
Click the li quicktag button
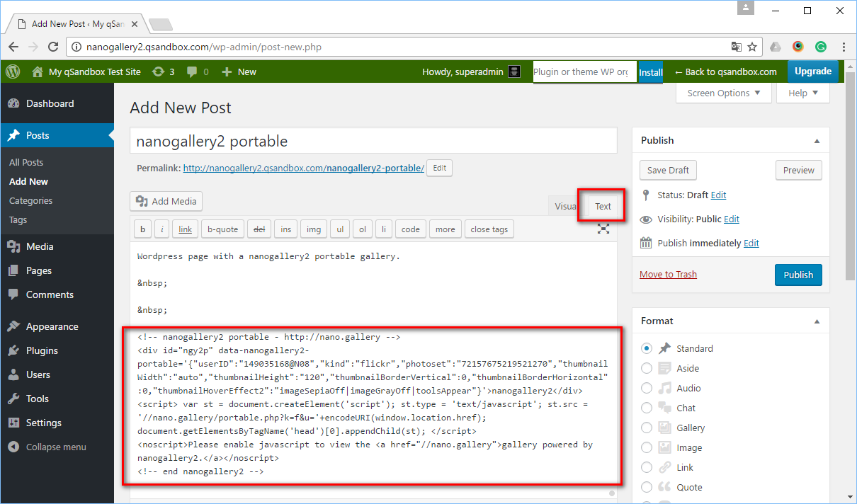tap(384, 229)
